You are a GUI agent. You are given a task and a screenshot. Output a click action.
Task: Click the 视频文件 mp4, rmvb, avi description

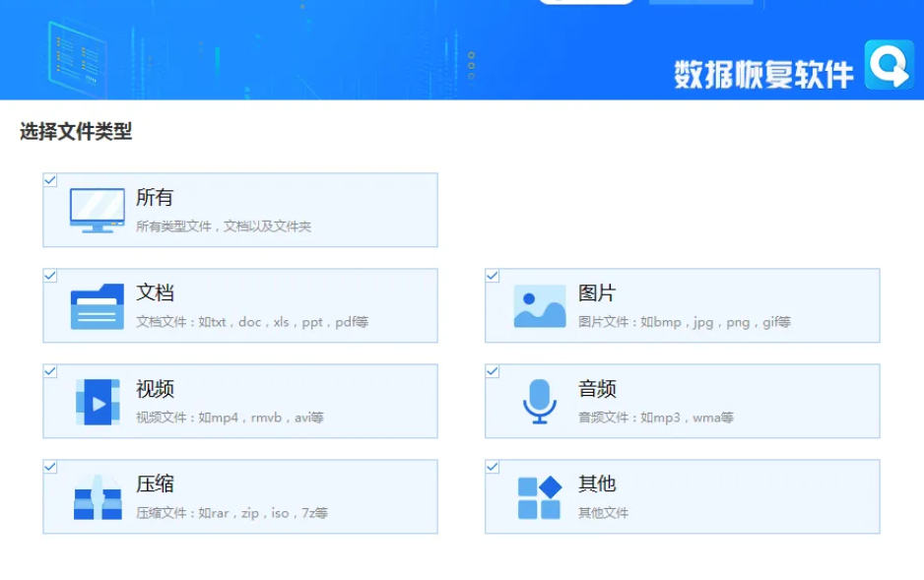point(230,418)
